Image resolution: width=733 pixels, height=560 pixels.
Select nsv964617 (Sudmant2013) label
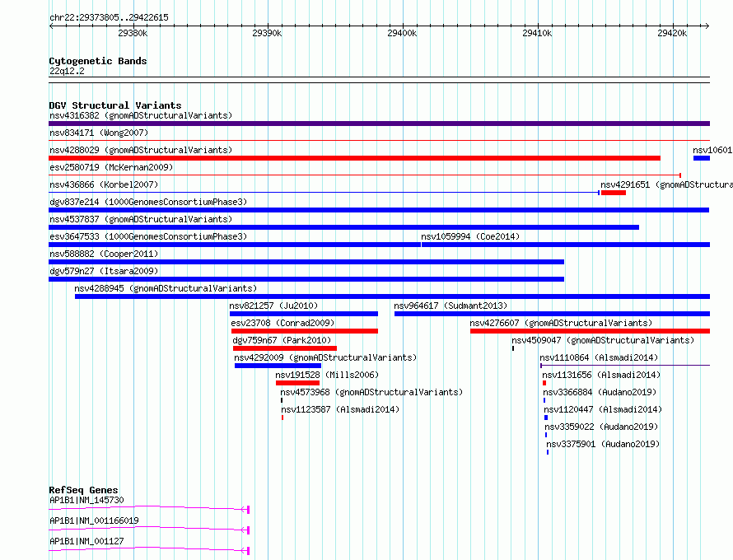tap(451, 306)
